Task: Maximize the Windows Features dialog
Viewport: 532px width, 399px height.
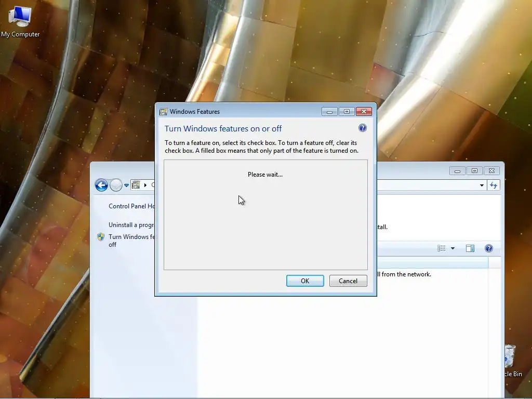Action: (347, 112)
